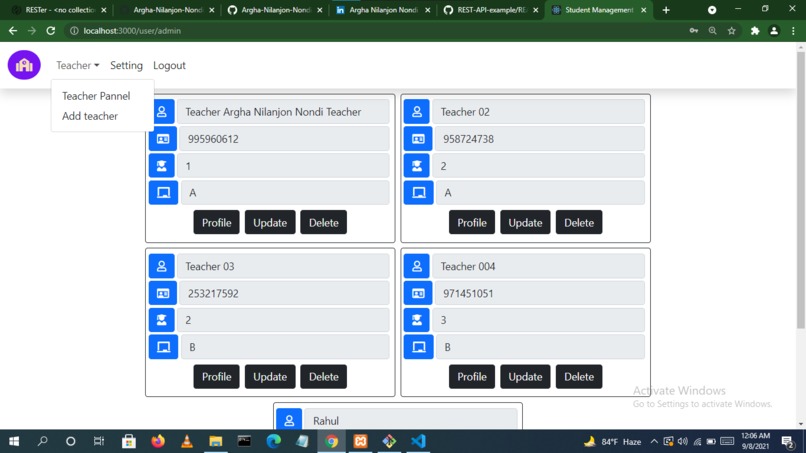This screenshot has width=806, height=453.
Task: Delete the Teacher 03 record
Action: (x=323, y=376)
